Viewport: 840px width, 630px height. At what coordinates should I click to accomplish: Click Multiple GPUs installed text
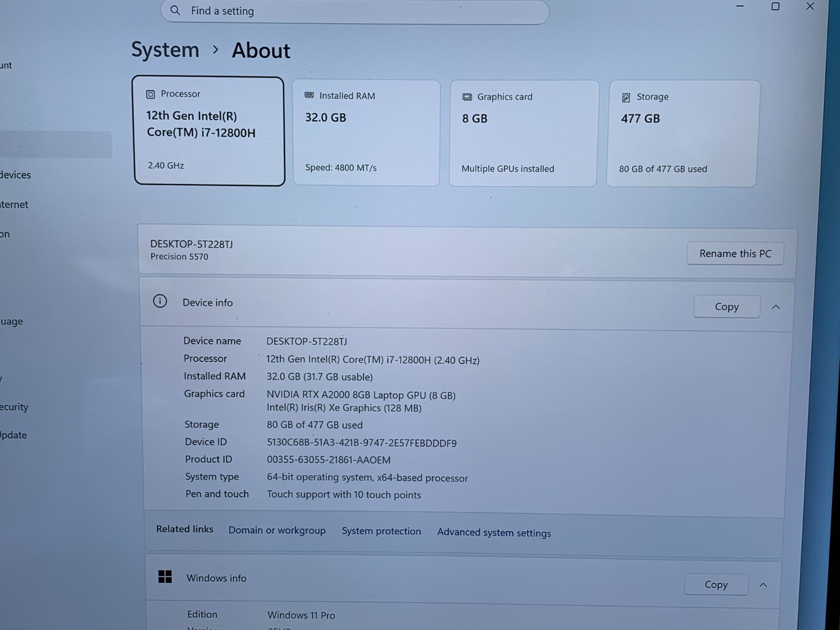[x=508, y=169]
